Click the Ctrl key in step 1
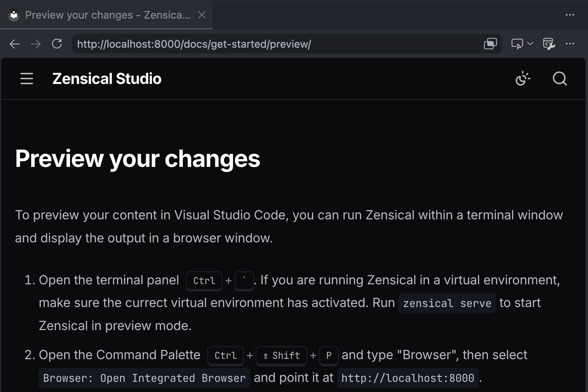 pos(204,281)
